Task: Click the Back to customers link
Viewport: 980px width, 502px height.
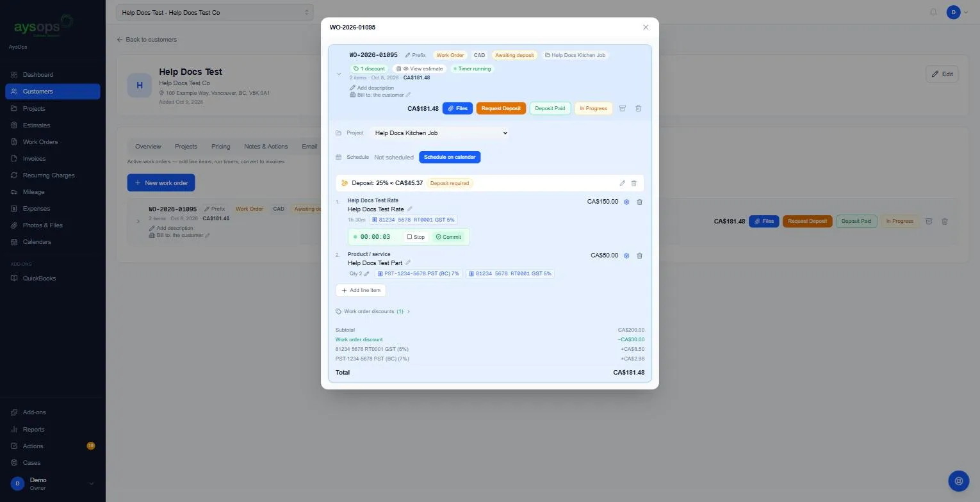Action: 147,40
